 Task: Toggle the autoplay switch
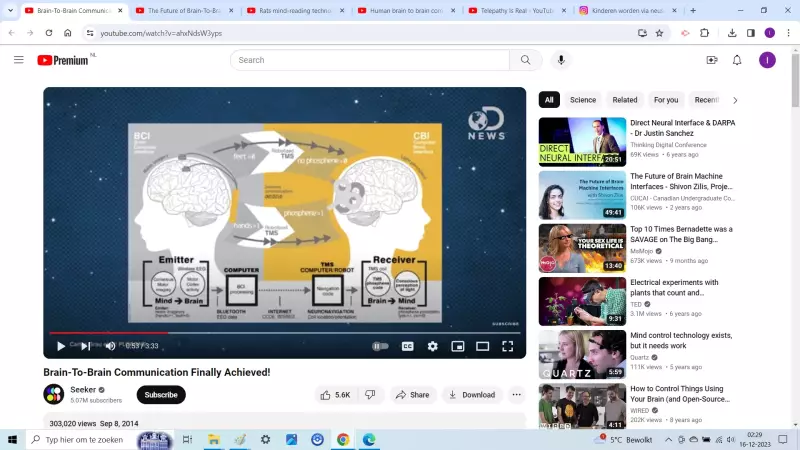380,346
